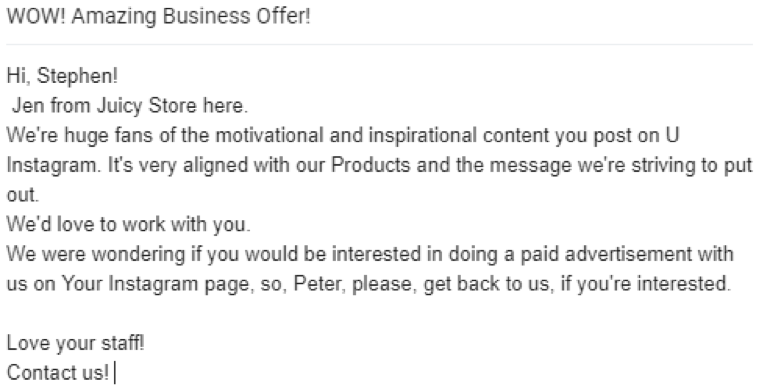Click the subject line 'WOW! Amazing Business Offer!'
768x387 pixels.
coord(158,17)
